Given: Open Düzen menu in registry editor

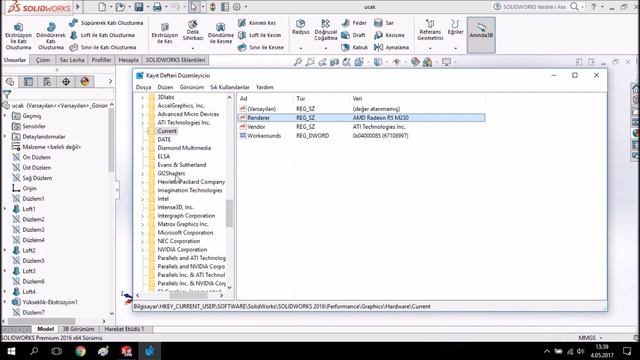Looking at the screenshot, I should click(165, 87).
